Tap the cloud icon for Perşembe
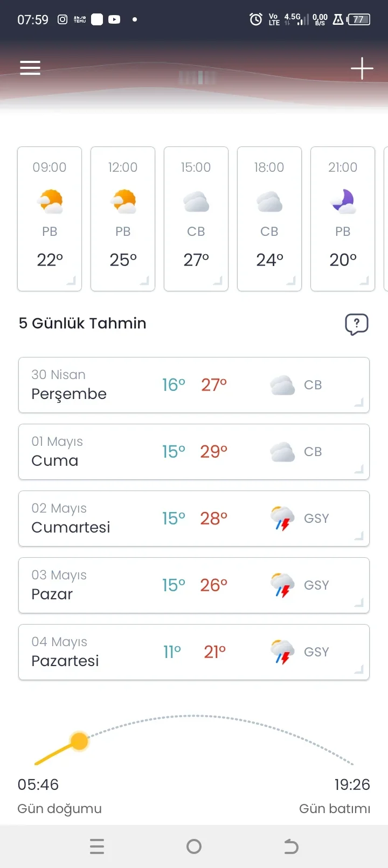Screen dimensions: 388x868 click(x=282, y=385)
